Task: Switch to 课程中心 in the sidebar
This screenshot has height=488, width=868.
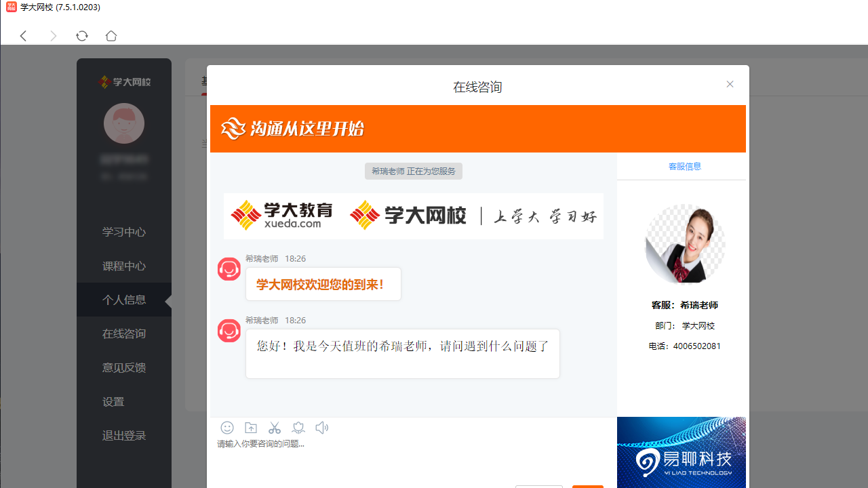Action: 123,265
